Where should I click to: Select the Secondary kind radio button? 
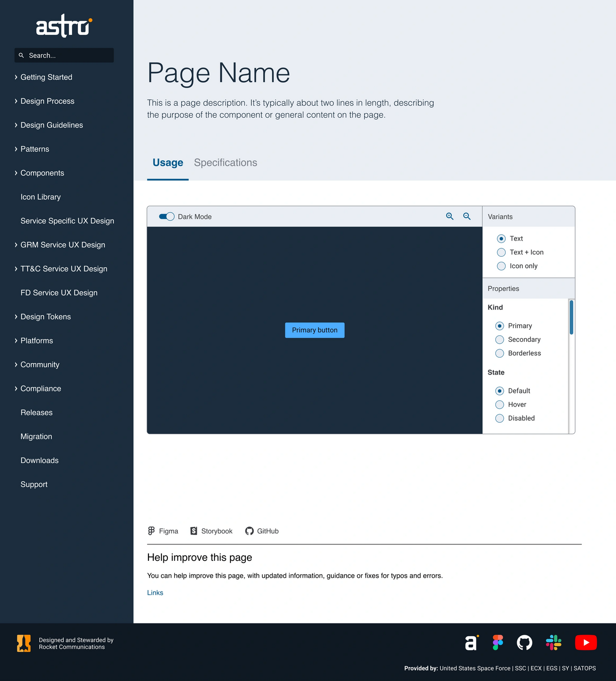(500, 340)
